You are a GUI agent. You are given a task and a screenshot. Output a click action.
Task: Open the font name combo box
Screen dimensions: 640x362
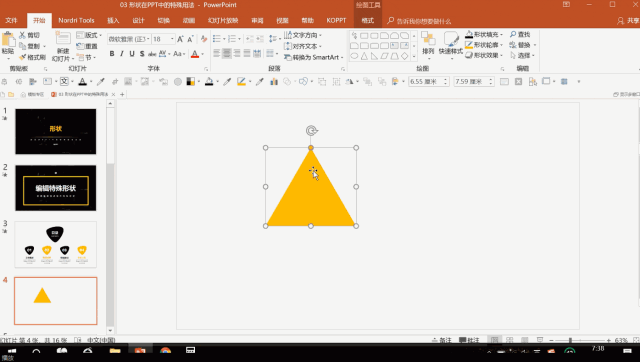(129, 39)
